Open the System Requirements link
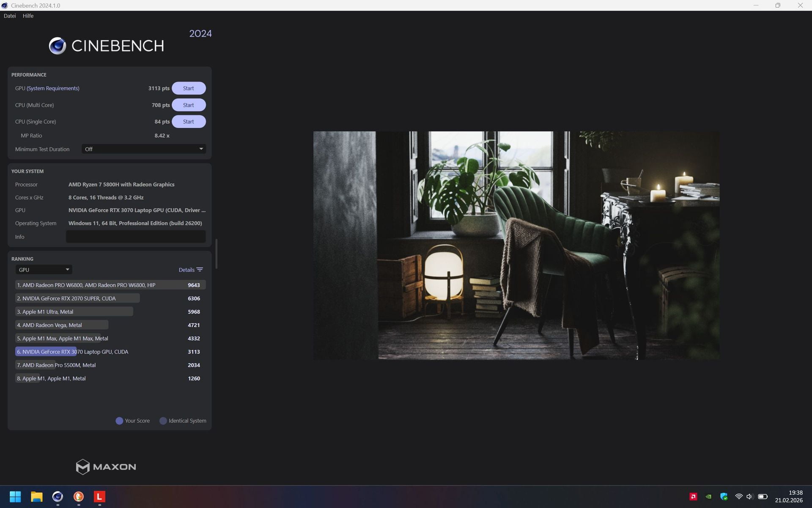This screenshot has height=508, width=812. pos(53,88)
